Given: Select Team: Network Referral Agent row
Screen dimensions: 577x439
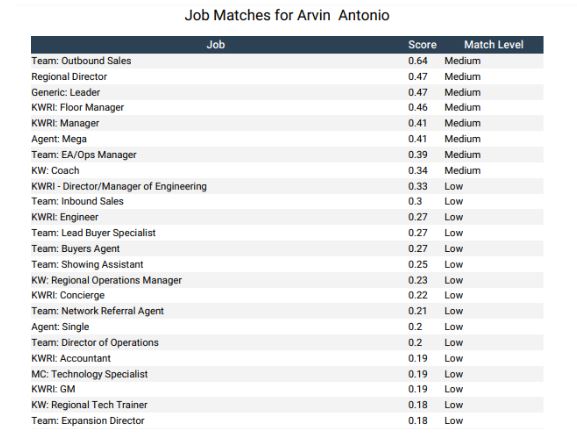Looking at the screenshot, I should [287, 311].
